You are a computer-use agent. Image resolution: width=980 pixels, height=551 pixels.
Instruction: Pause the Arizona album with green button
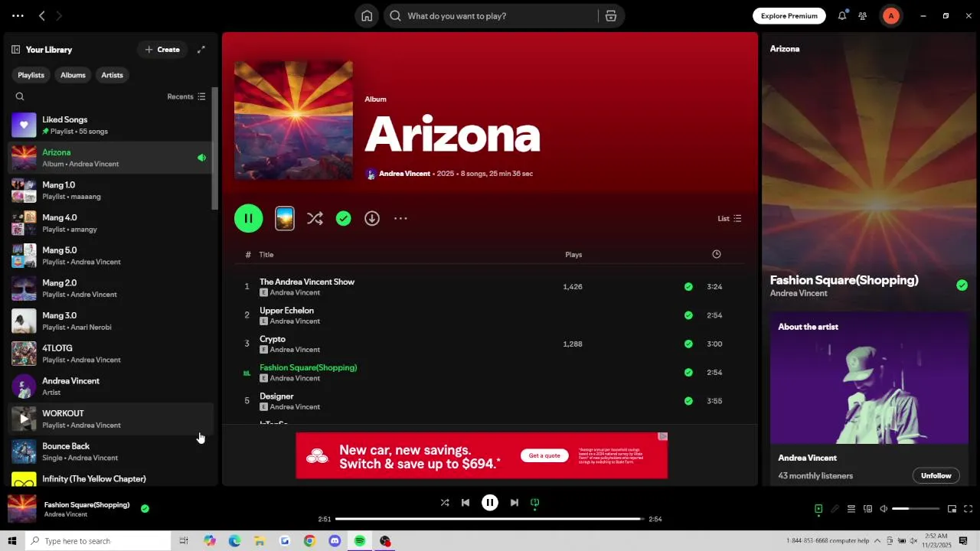click(249, 219)
